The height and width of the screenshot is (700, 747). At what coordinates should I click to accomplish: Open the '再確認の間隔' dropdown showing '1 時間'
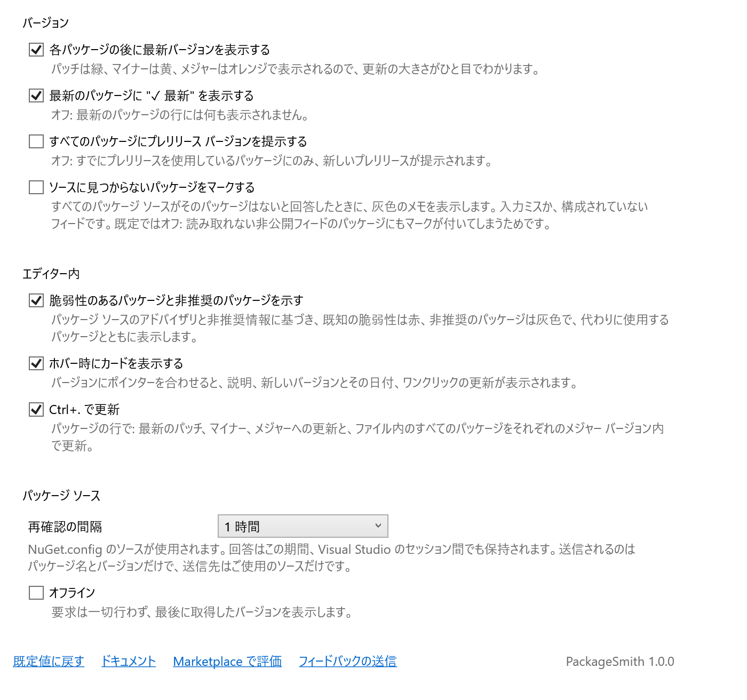[303, 526]
